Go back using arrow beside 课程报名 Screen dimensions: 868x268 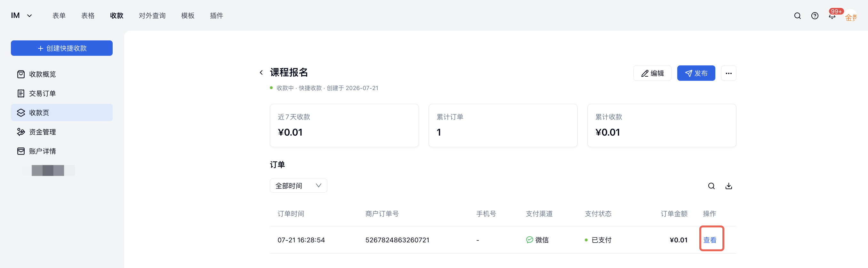[261, 72]
